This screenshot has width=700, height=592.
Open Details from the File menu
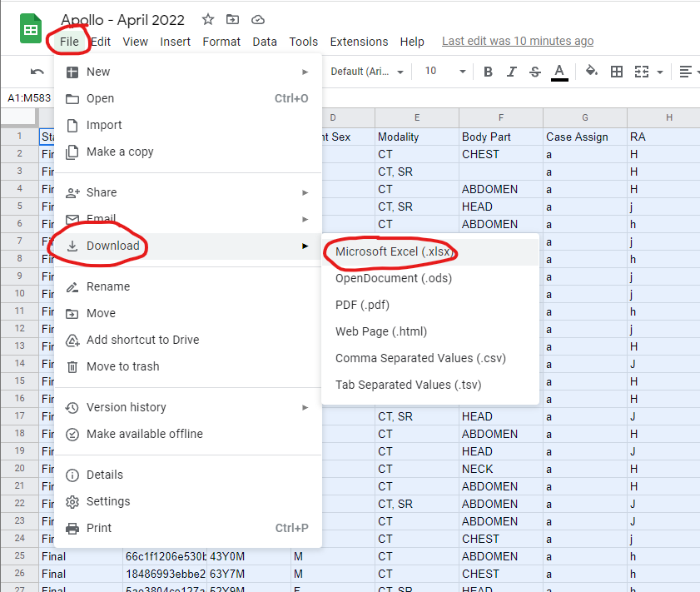pos(188,475)
